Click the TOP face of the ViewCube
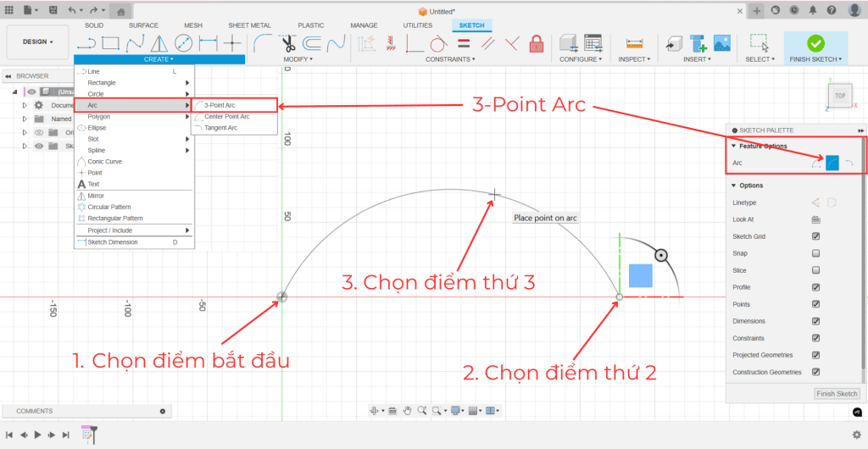This screenshot has width=868, height=449. [x=839, y=96]
